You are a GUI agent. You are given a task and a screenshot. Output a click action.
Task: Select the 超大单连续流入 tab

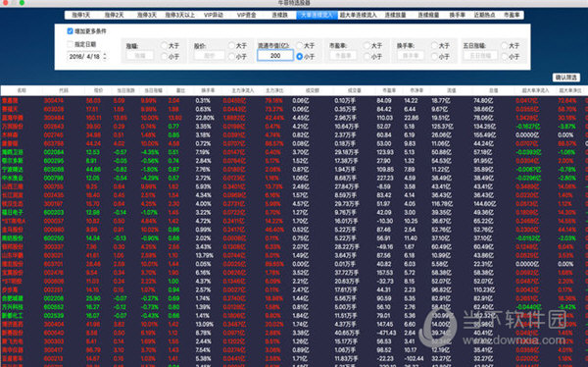pyautogui.click(x=358, y=15)
